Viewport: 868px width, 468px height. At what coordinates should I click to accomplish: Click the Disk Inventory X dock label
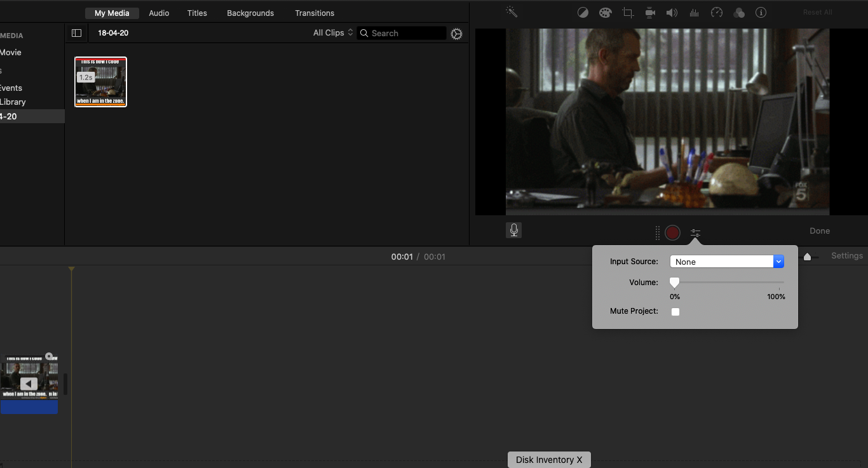tap(549, 460)
